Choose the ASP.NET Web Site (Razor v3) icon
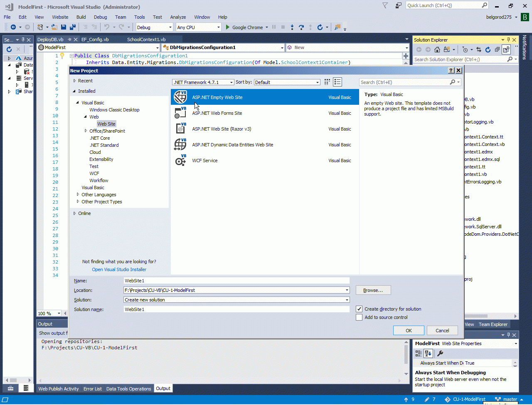Screen dimensions: 532x405 [x=180, y=128]
